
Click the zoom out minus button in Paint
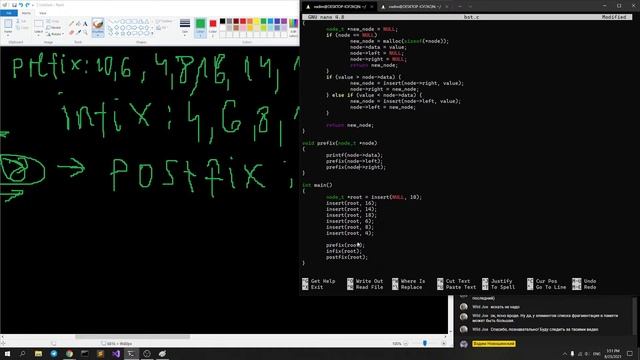click(406, 344)
